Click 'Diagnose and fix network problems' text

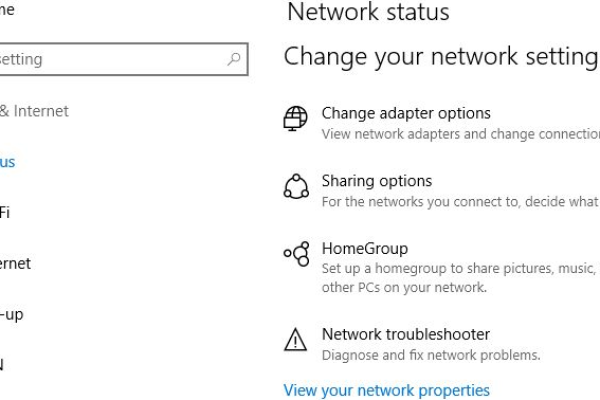(x=431, y=355)
